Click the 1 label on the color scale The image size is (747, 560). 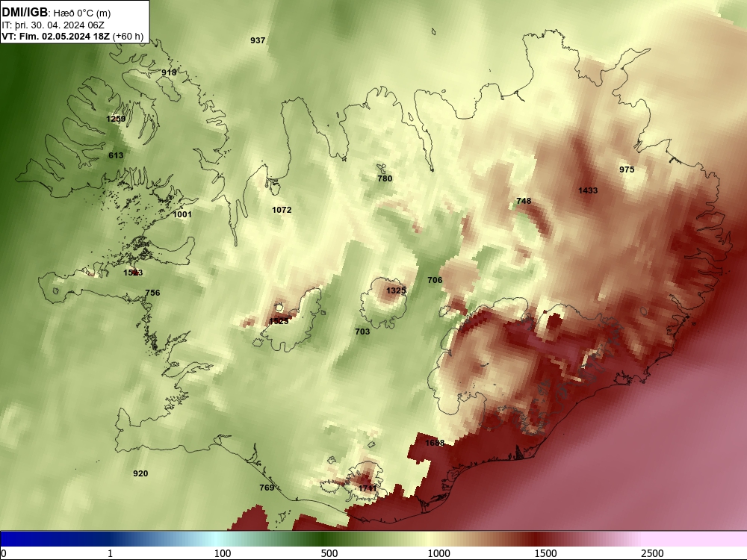(x=110, y=553)
